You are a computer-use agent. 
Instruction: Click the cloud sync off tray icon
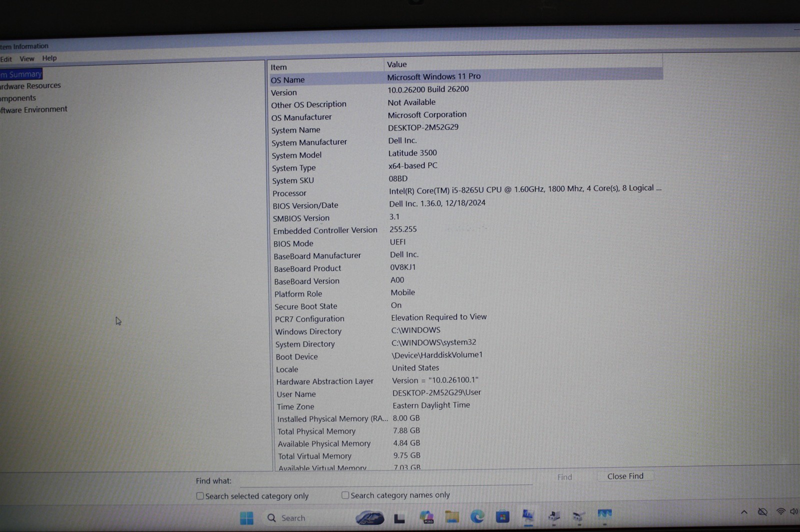762,512
